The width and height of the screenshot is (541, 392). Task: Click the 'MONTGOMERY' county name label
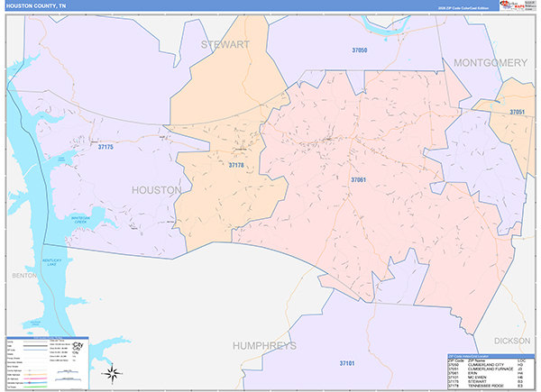(491, 63)
